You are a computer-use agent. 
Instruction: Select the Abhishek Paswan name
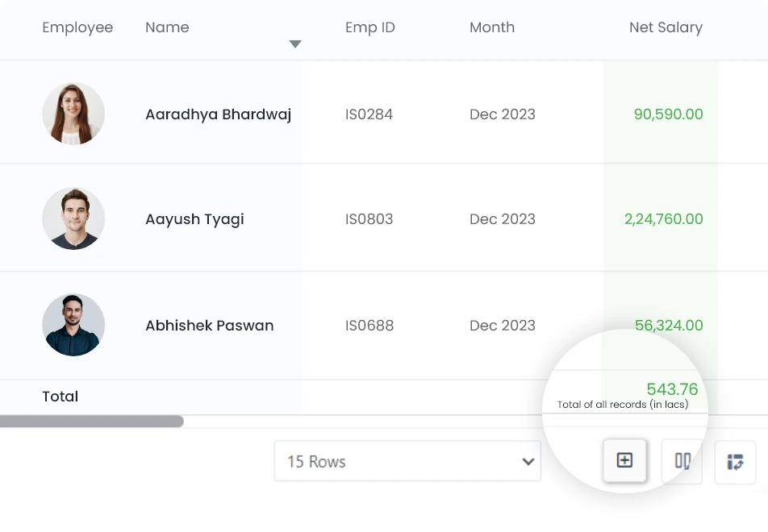[209, 326]
